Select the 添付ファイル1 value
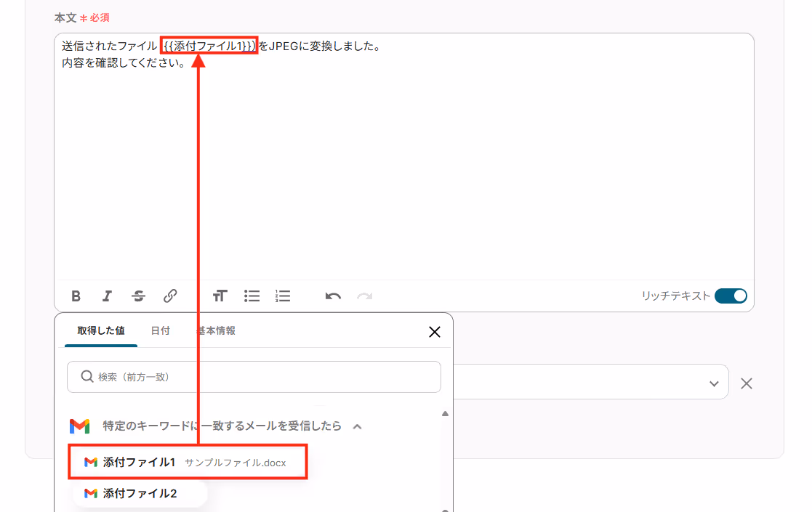 188,462
